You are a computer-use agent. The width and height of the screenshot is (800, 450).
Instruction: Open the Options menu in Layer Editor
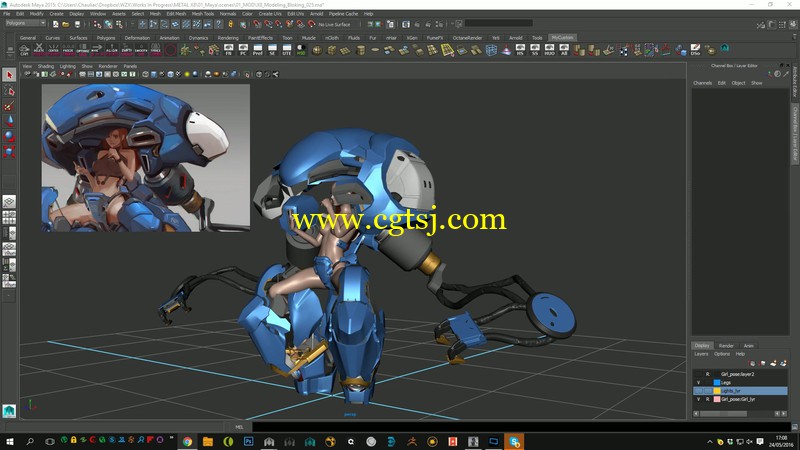722,354
